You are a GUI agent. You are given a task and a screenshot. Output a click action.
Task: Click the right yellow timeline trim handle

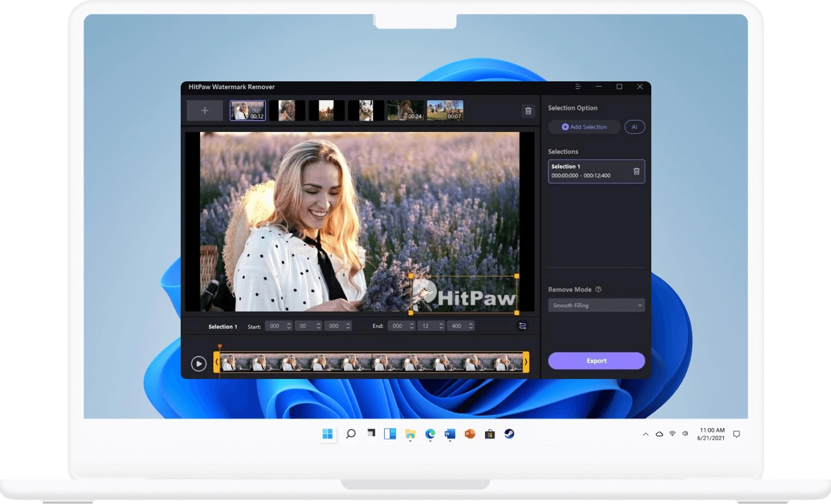[526, 362]
